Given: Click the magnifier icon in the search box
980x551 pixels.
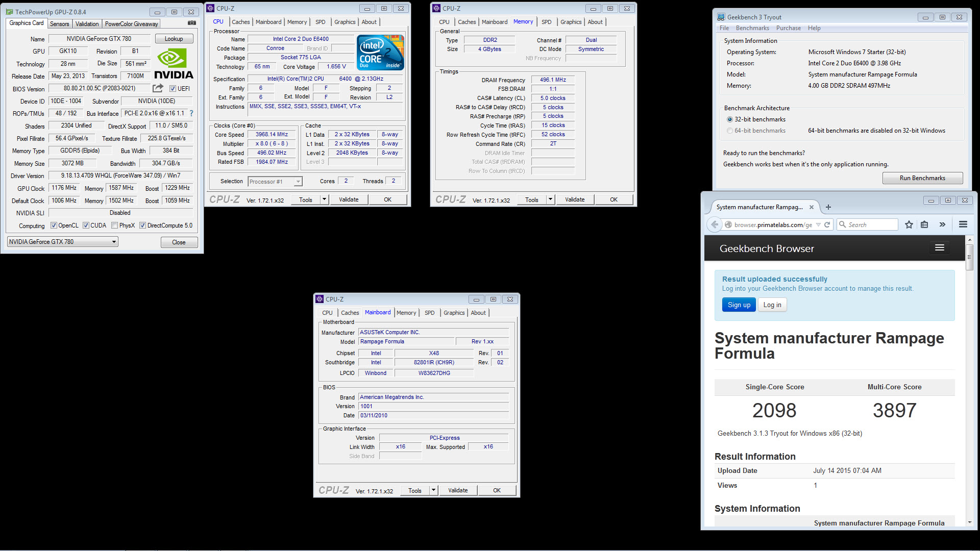Looking at the screenshot, I should [843, 225].
